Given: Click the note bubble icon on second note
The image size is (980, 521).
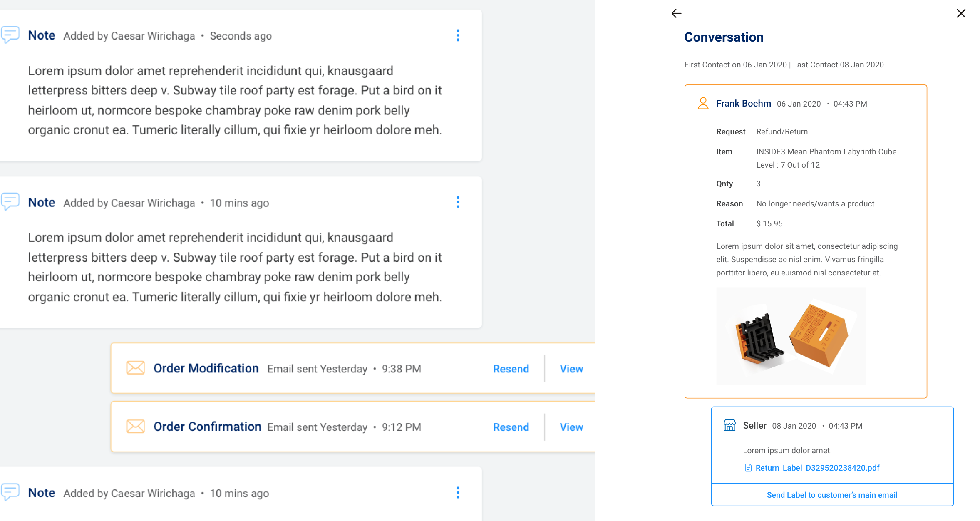Looking at the screenshot, I should [x=10, y=201].
